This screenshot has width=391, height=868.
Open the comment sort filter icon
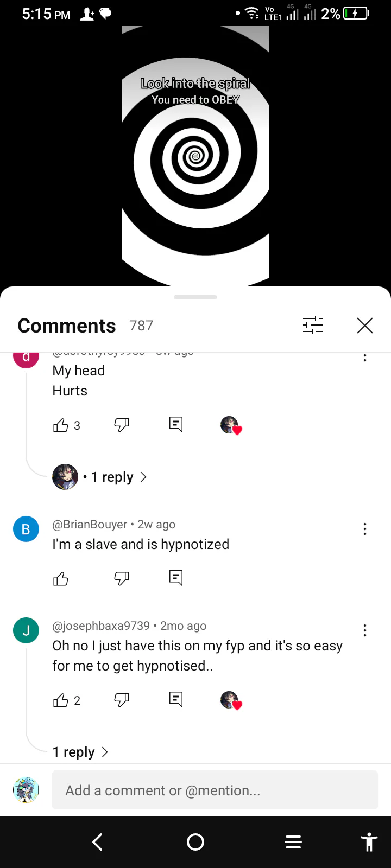point(313,325)
